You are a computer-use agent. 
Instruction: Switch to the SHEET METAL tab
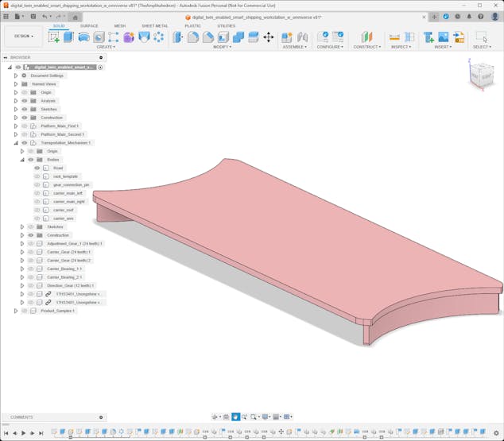coord(154,25)
